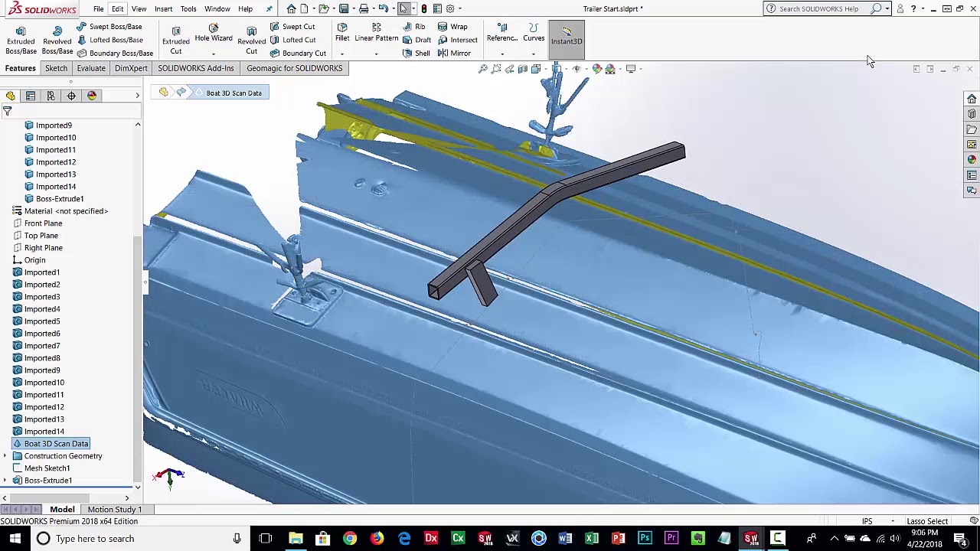Open Photoshop from the taskbar
Viewport: 980px width, 551px height.
pyautogui.click(x=645, y=539)
